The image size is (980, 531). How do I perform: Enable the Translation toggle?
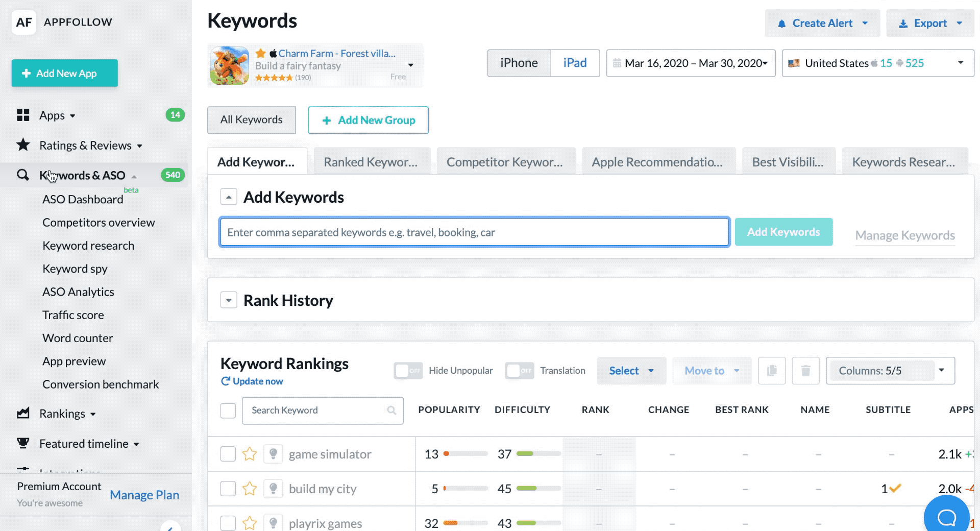pyautogui.click(x=519, y=371)
